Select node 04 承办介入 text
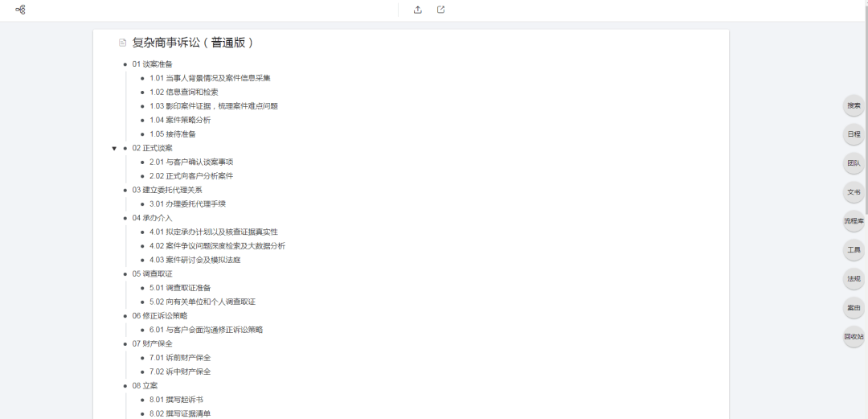Viewport: 868px width, 419px height. (152, 218)
